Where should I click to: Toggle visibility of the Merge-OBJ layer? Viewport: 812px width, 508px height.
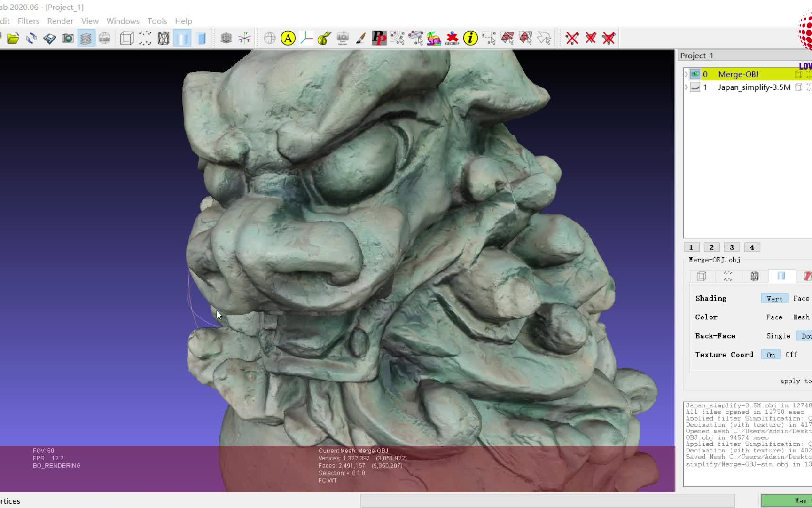(695, 74)
